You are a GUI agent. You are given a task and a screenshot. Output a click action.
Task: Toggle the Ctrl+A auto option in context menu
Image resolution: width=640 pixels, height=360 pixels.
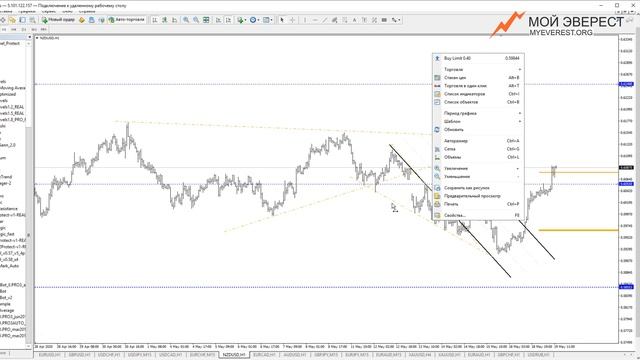[x=478, y=141]
